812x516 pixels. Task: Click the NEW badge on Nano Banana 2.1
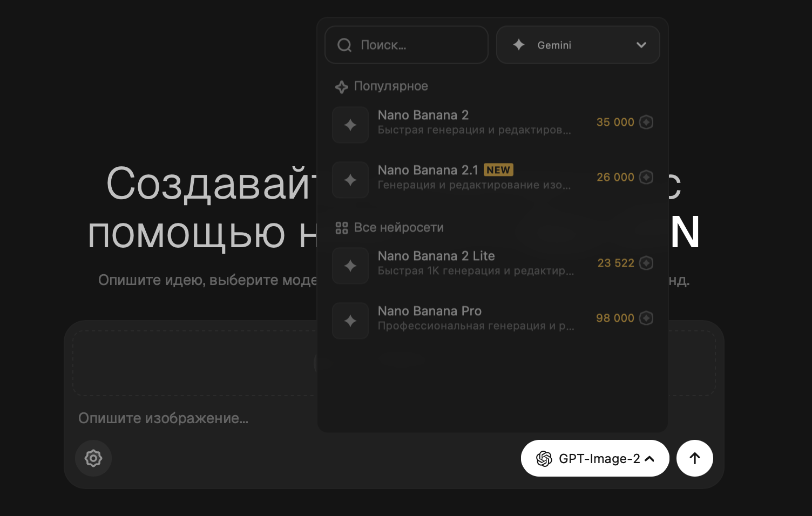tap(498, 170)
